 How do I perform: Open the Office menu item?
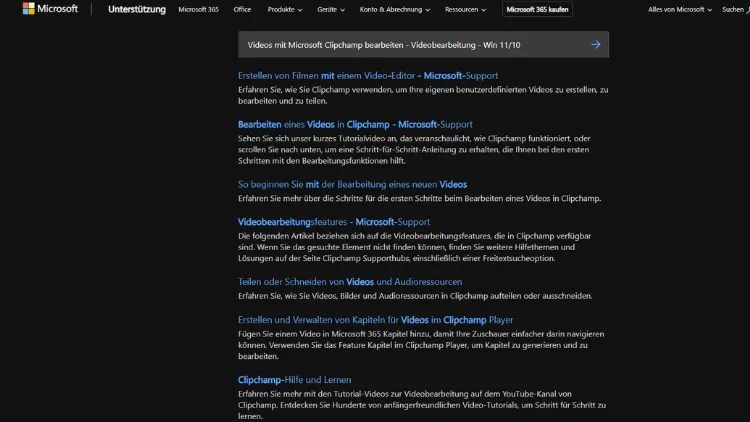[242, 9]
